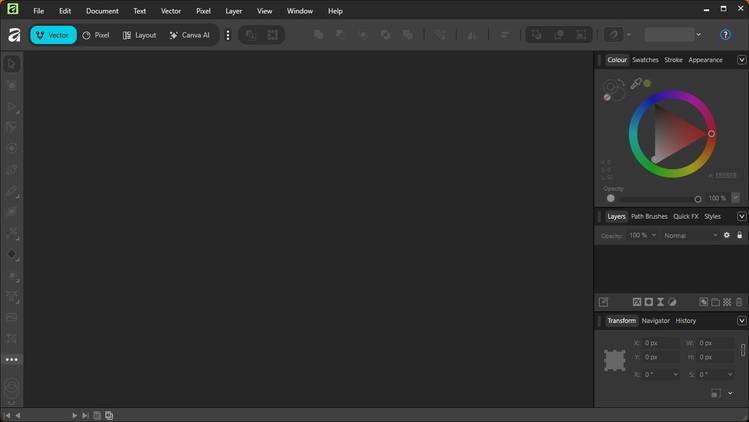Image resolution: width=749 pixels, height=422 pixels.
Task: Click the X position input field
Action: tap(661, 343)
